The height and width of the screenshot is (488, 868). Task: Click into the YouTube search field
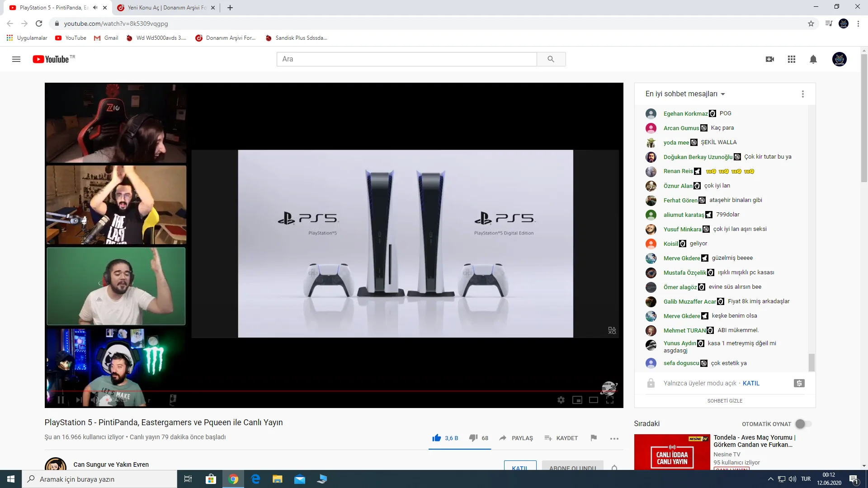coord(406,59)
